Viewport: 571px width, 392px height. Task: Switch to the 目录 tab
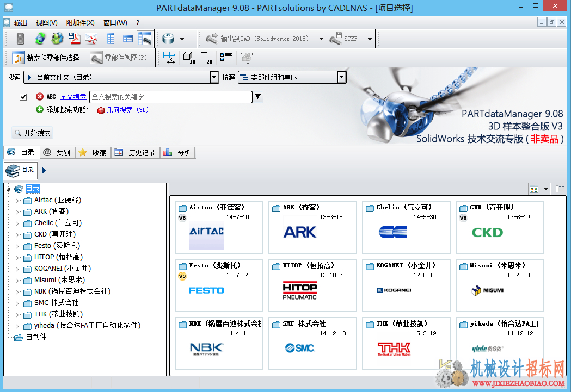click(21, 152)
